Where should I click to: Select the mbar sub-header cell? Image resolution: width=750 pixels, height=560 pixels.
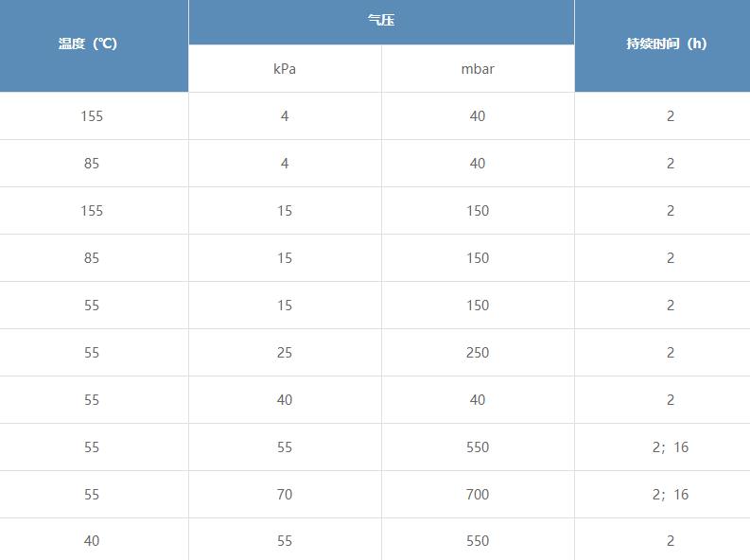click(x=478, y=69)
